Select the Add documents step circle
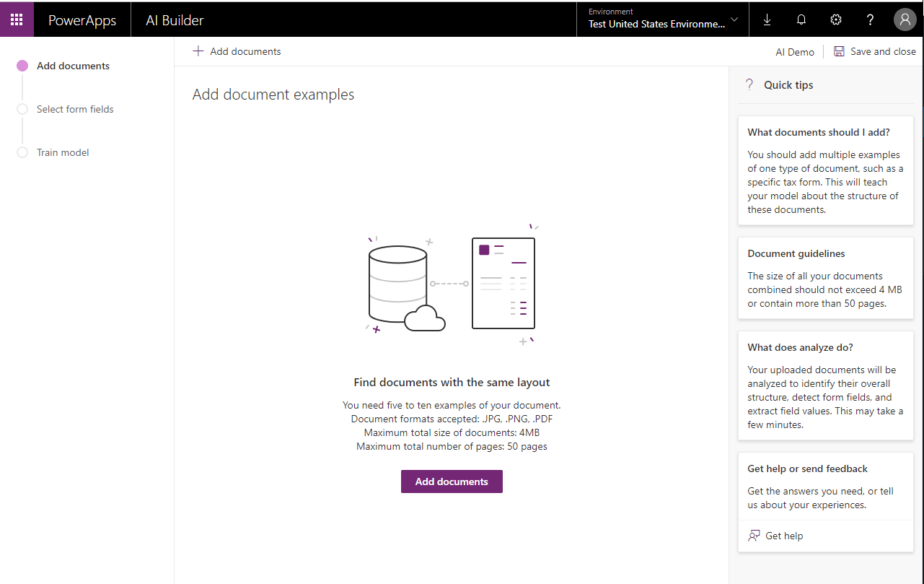This screenshot has width=924, height=584. 22,66
